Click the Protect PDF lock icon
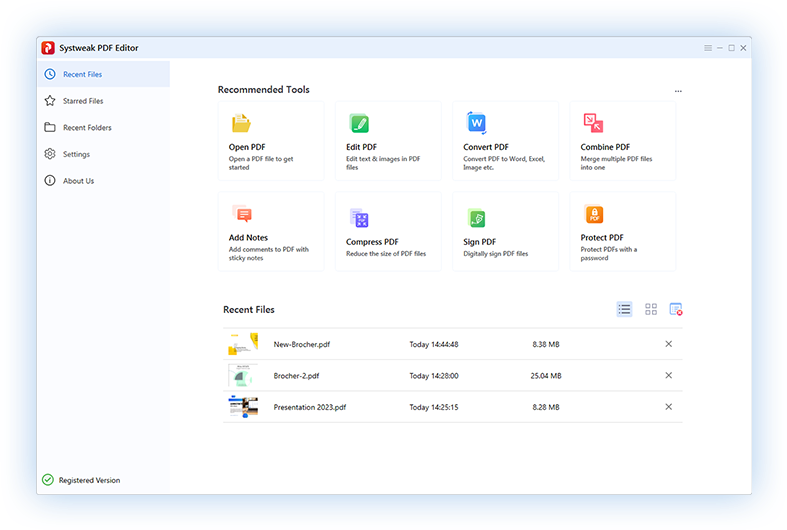 (594, 214)
